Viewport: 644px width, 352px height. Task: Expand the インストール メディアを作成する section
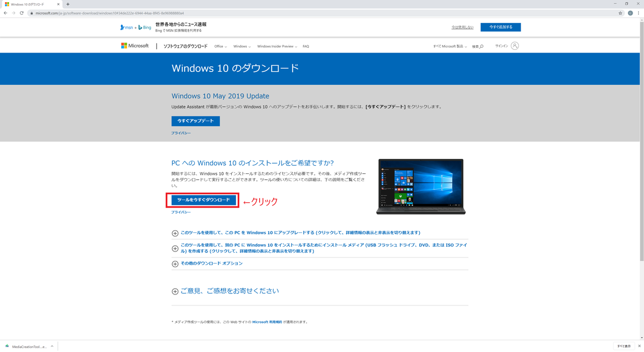click(x=319, y=248)
